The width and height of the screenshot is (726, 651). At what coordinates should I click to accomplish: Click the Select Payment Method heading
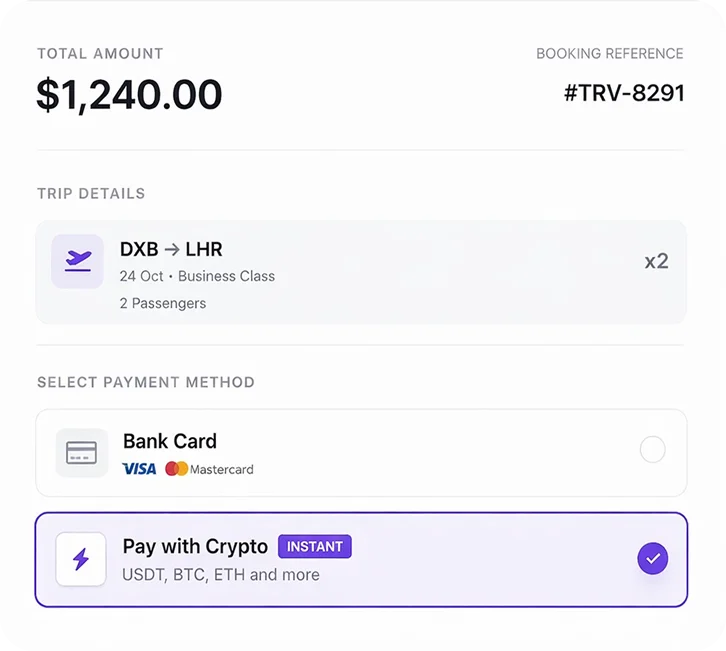point(146,382)
